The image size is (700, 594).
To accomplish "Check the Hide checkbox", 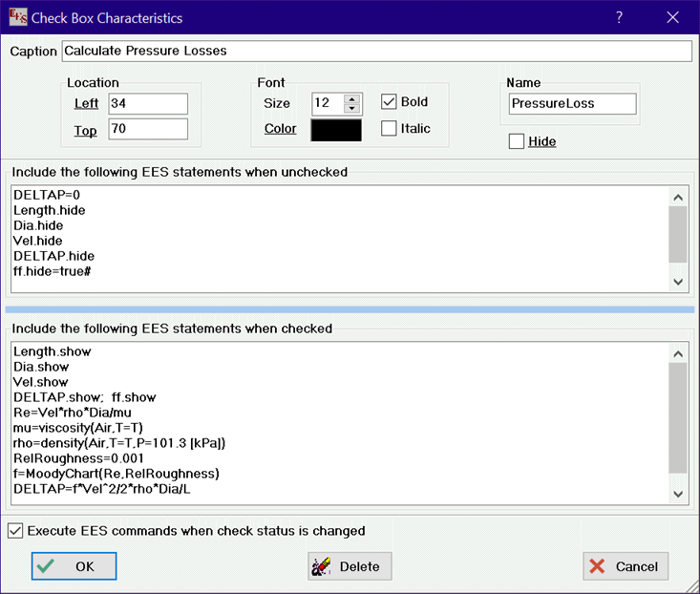I will (517, 141).
